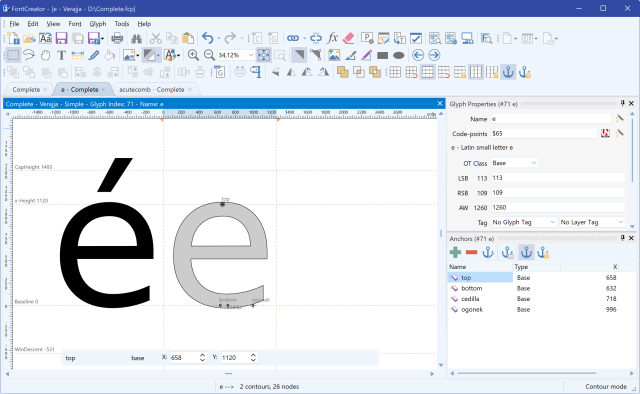Toggle show anchors in main toolbar
The width and height of the screenshot is (640, 394).
pyautogui.click(x=508, y=72)
